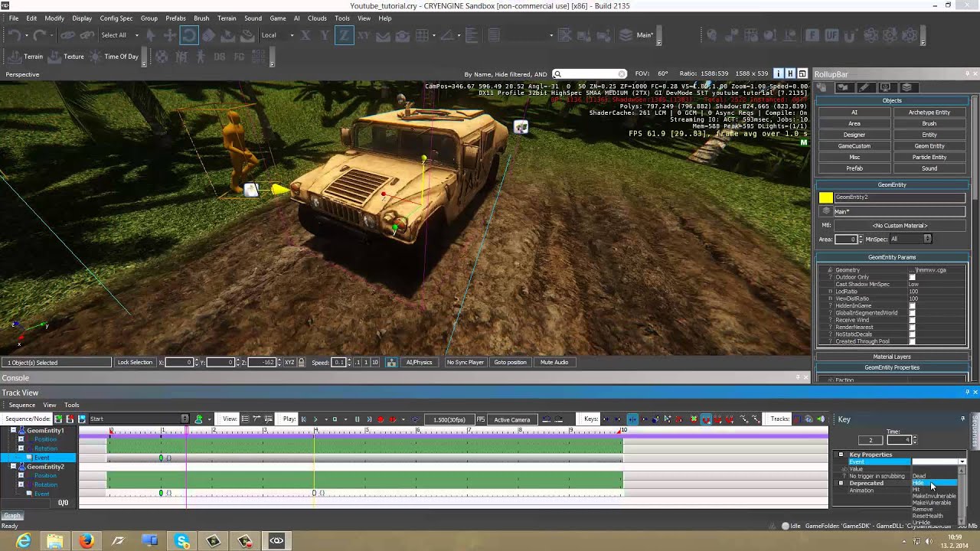
Task: Open the Time Of Day editor
Action: [114, 57]
